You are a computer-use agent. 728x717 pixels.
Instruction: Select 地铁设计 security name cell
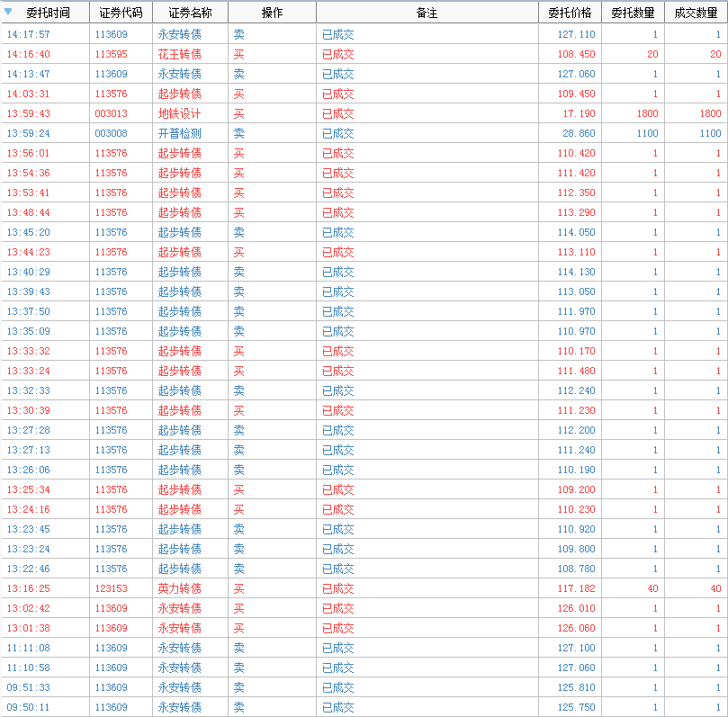pyautogui.click(x=180, y=113)
